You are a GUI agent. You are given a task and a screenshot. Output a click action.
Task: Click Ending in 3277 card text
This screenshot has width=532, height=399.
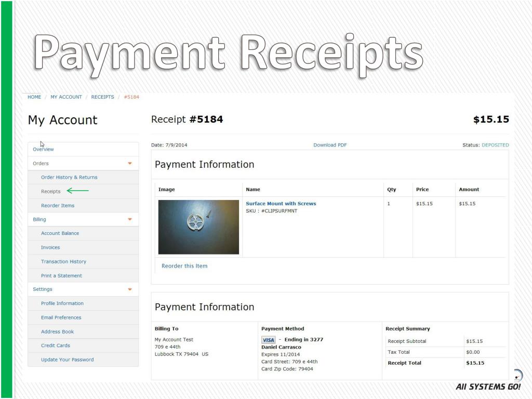tap(303, 340)
